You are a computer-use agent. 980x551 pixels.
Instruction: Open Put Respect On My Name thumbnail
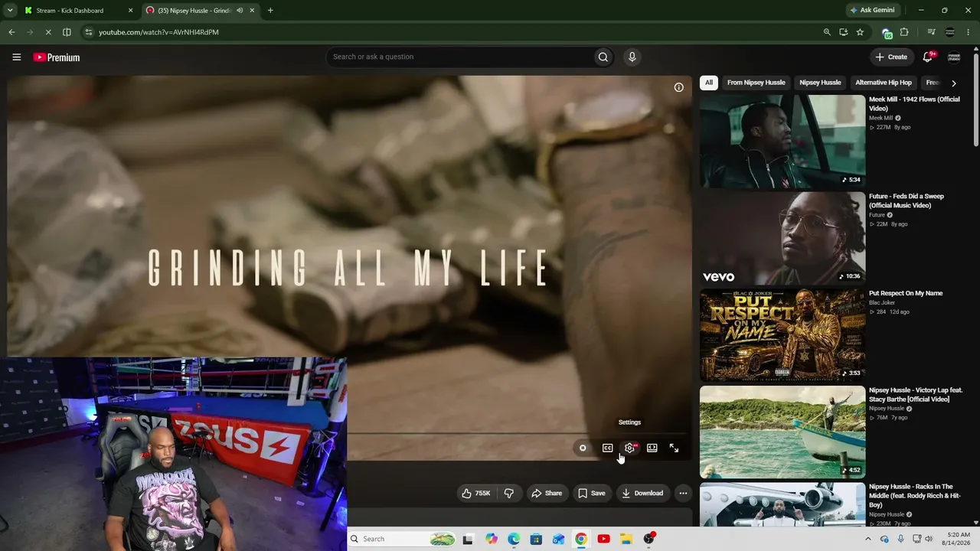(x=782, y=335)
